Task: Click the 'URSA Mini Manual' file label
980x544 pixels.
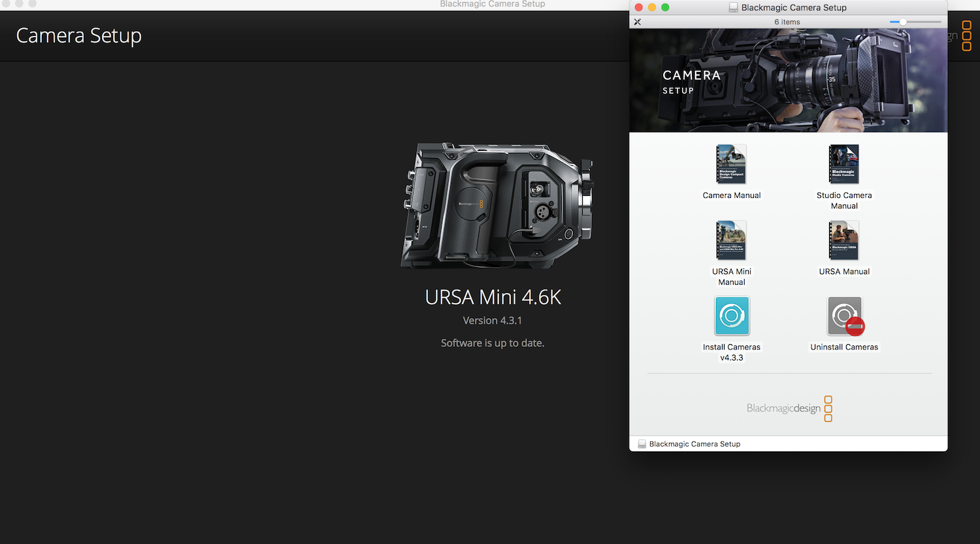Action: [732, 277]
